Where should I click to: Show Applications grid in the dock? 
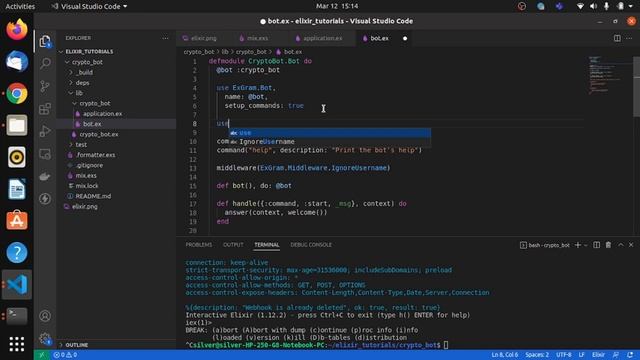(17, 344)
